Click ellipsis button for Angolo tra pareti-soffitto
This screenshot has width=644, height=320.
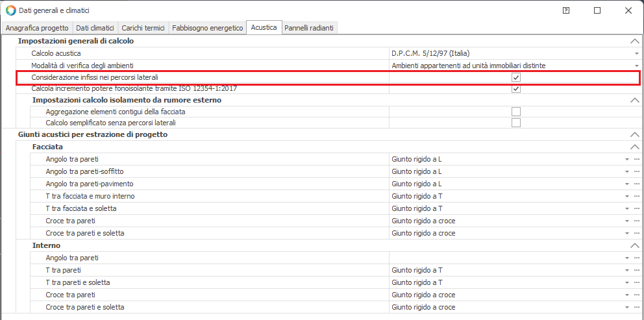[636, 171]
